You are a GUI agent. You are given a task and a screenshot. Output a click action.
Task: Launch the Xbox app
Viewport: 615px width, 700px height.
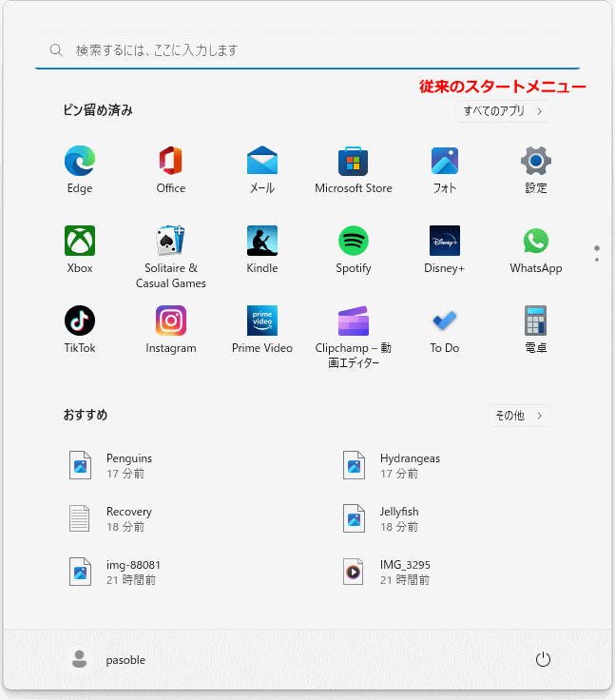[80, 249]
